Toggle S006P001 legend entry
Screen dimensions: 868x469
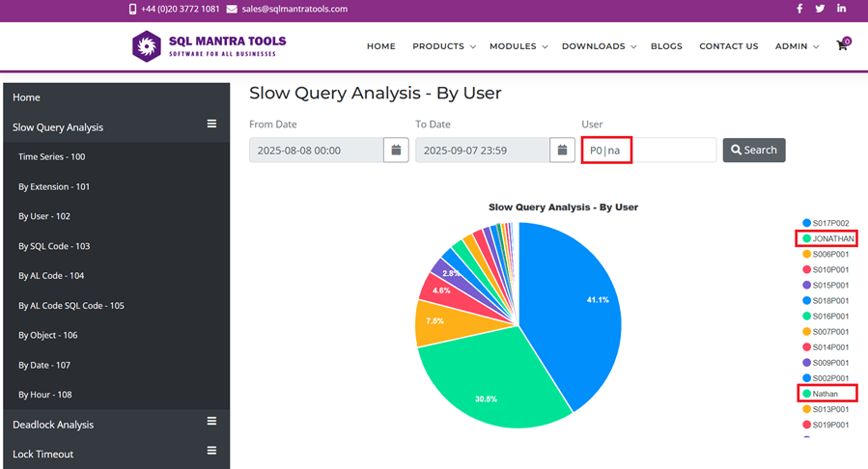tap(826, 255)
